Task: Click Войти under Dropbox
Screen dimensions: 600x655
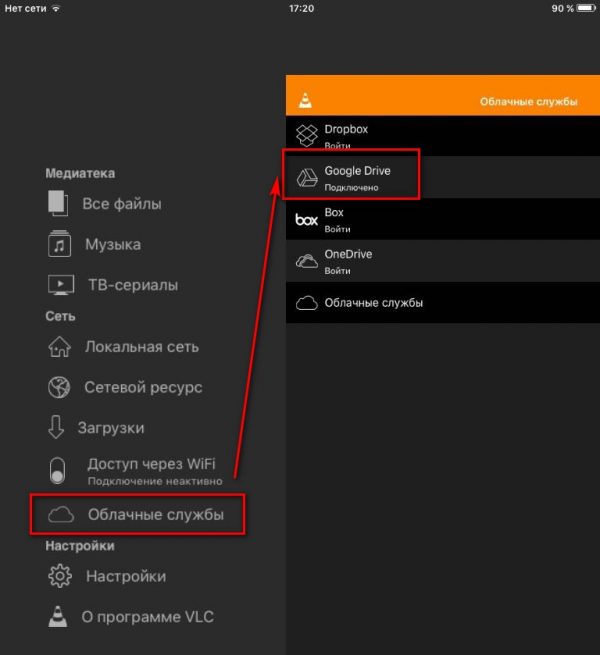Action: [x=337, y=146]
